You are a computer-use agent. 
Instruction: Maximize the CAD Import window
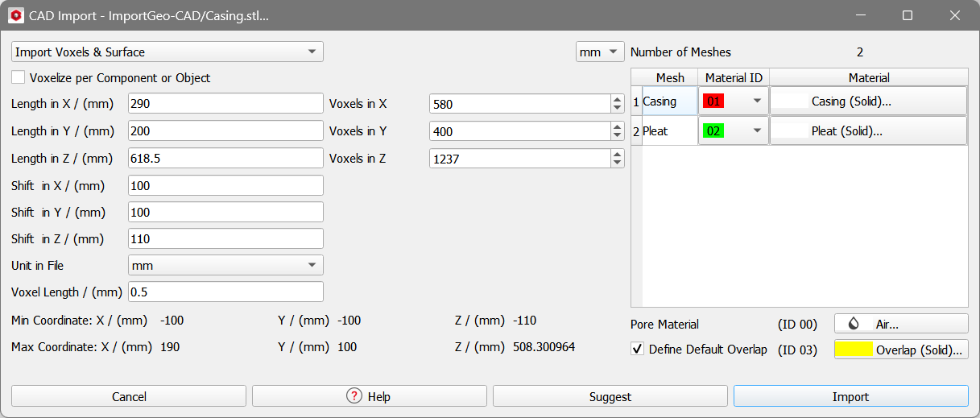(x=908, y=15)
